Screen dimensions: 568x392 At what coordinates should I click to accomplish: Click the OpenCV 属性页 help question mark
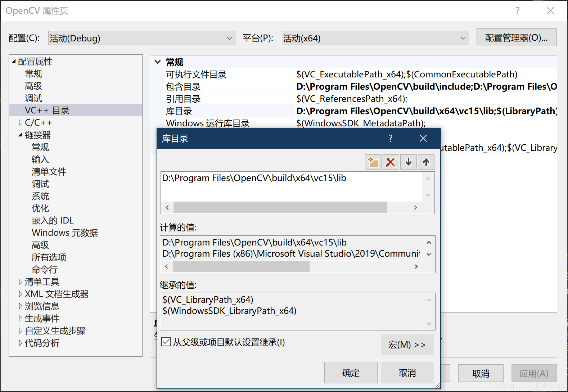(x=518, y=10)
